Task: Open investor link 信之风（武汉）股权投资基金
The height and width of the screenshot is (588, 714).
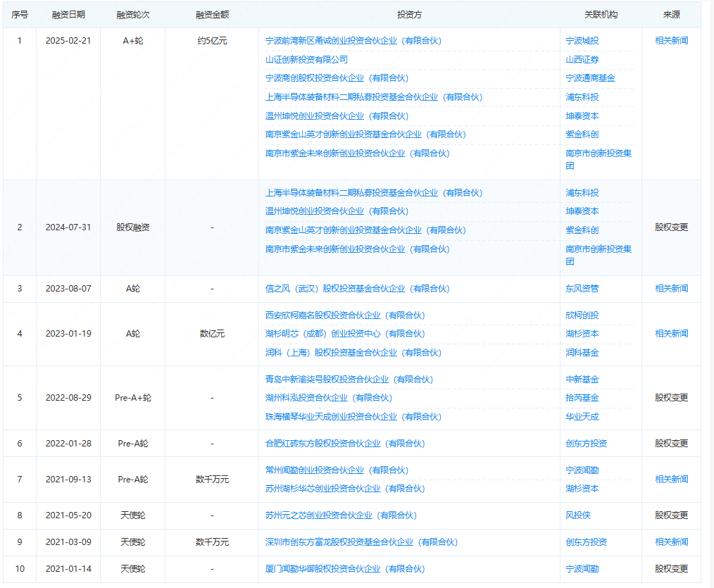Action: pos(358,288)
